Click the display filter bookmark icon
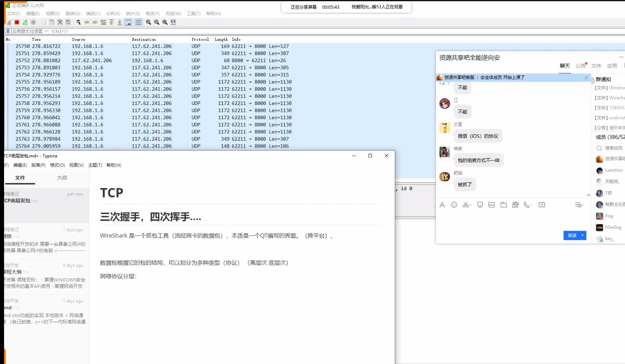625x364 pixels. (8, 31)
